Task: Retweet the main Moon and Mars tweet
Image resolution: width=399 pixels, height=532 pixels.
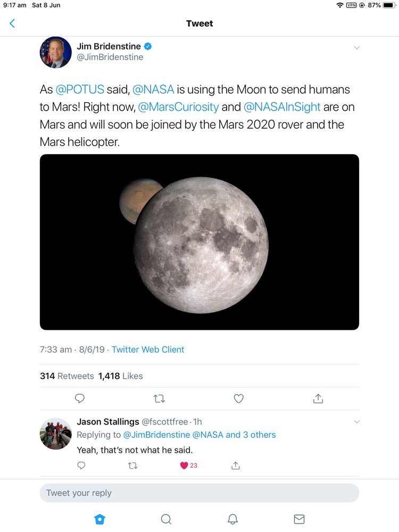Action: click(x=159, y=398)
